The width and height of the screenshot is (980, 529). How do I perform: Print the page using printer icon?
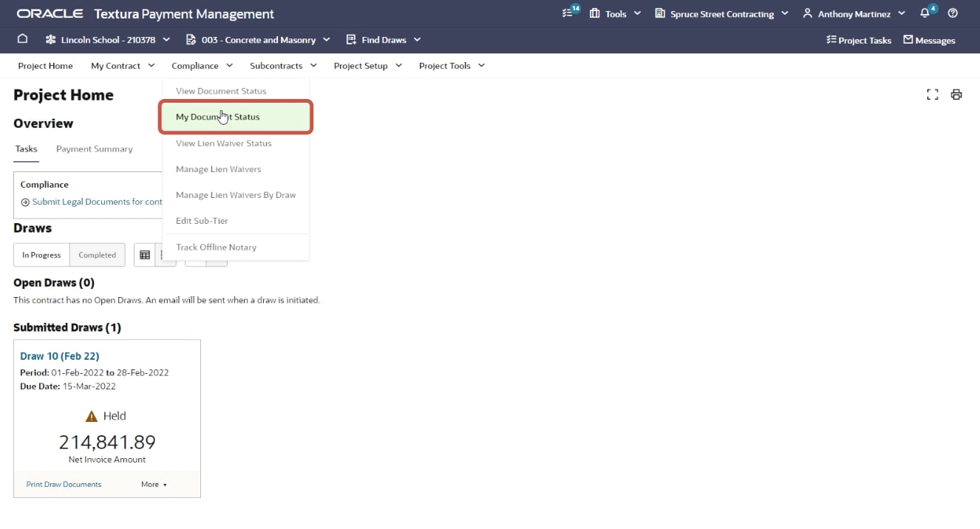click(x=956, y=95)
